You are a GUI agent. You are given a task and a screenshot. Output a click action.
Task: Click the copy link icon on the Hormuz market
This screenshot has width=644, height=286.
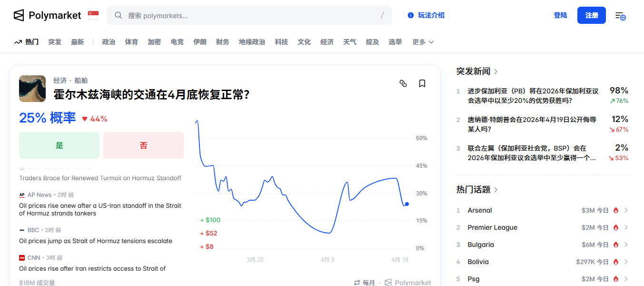click(x=403, y=83)
